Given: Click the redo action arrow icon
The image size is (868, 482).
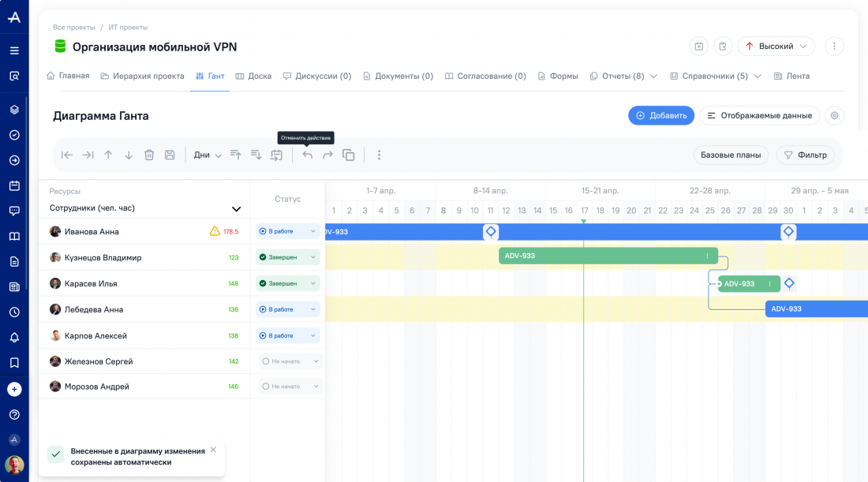Looking at the screenshot, I should [327, 155].
